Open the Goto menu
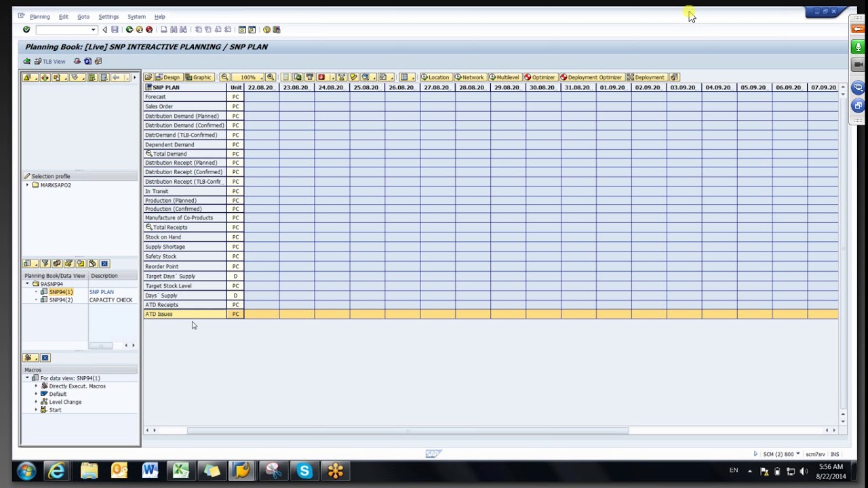The height and width of the screenshot is (488, 868). pos(83,16)
